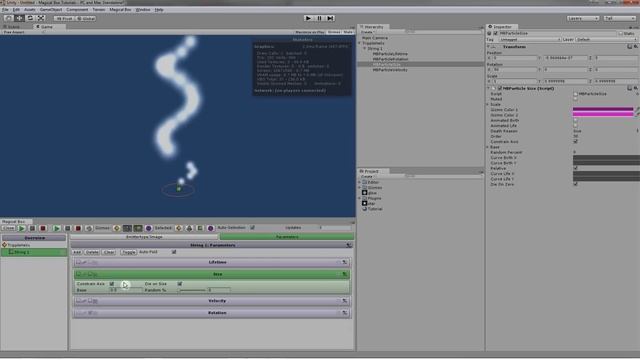Image resolution: width=640 pixels, height=360 pixels.
Task: Click second red square icon in Magical Box toolbar
Action: tap(78, 229)
